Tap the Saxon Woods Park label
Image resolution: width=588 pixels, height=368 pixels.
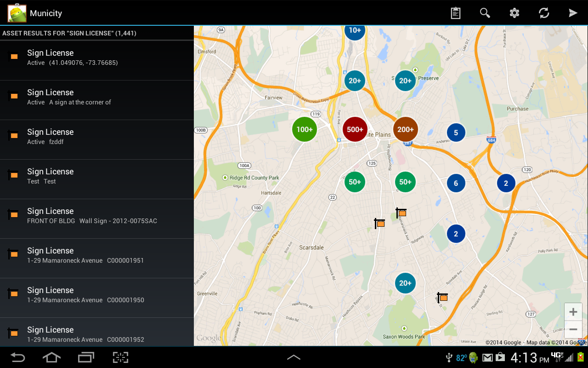pos(404,337)
